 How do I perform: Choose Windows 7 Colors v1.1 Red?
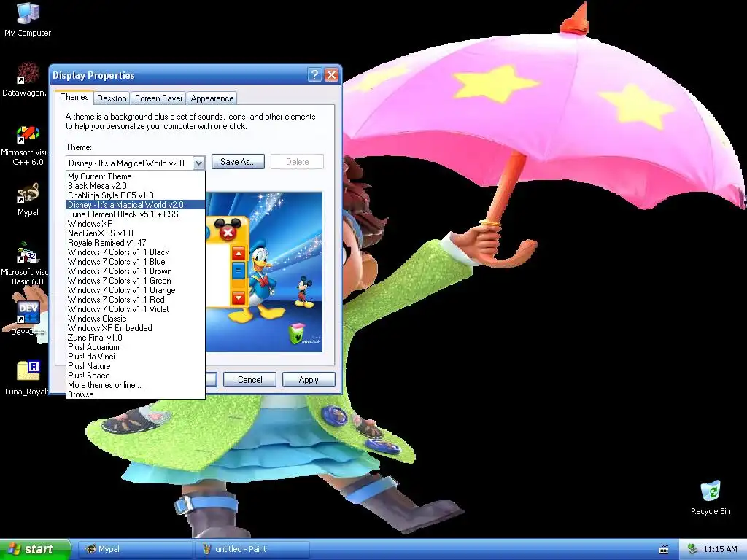click(x=135, y=300)
